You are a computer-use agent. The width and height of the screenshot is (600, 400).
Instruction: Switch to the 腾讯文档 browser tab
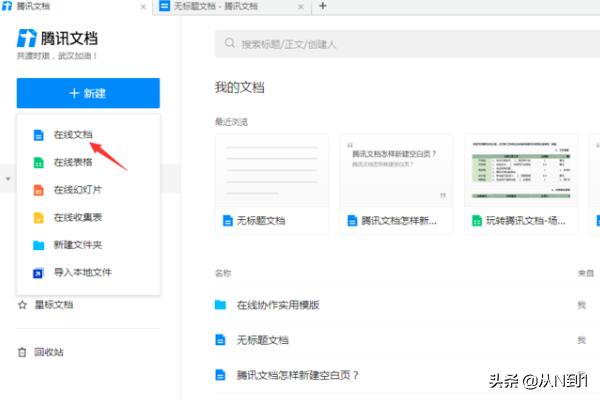(x=76, y=7)
